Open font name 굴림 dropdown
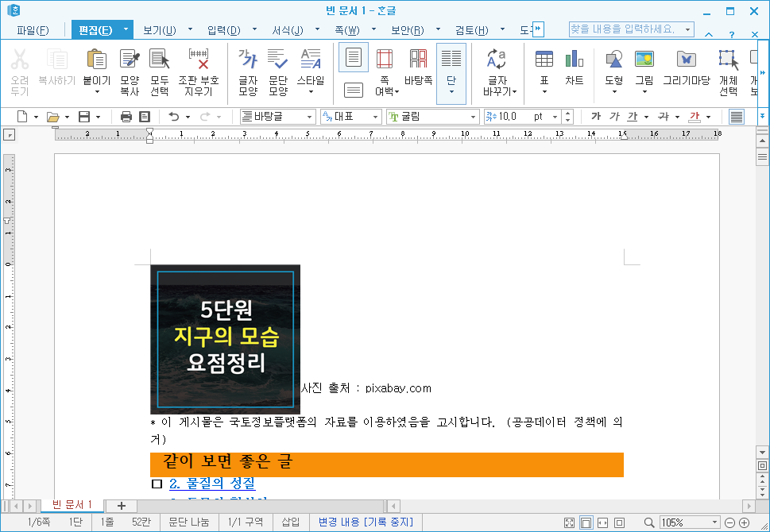Viewport: 770px width, 532px height. pos(473,117)
